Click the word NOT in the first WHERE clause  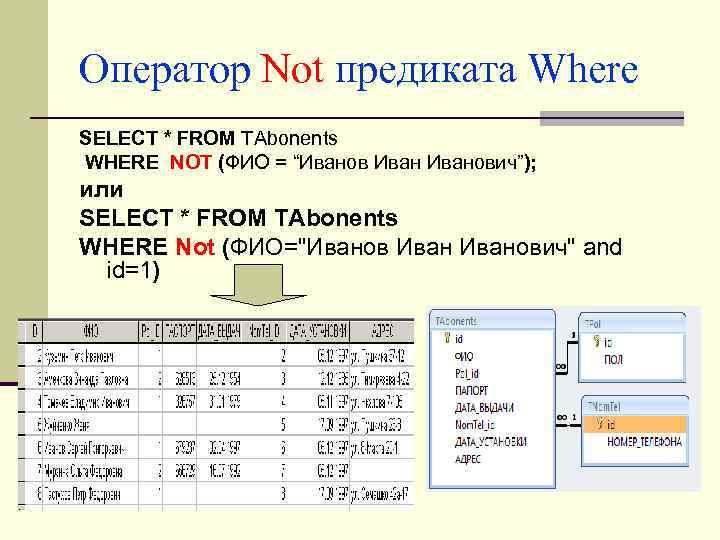point(190,162)
